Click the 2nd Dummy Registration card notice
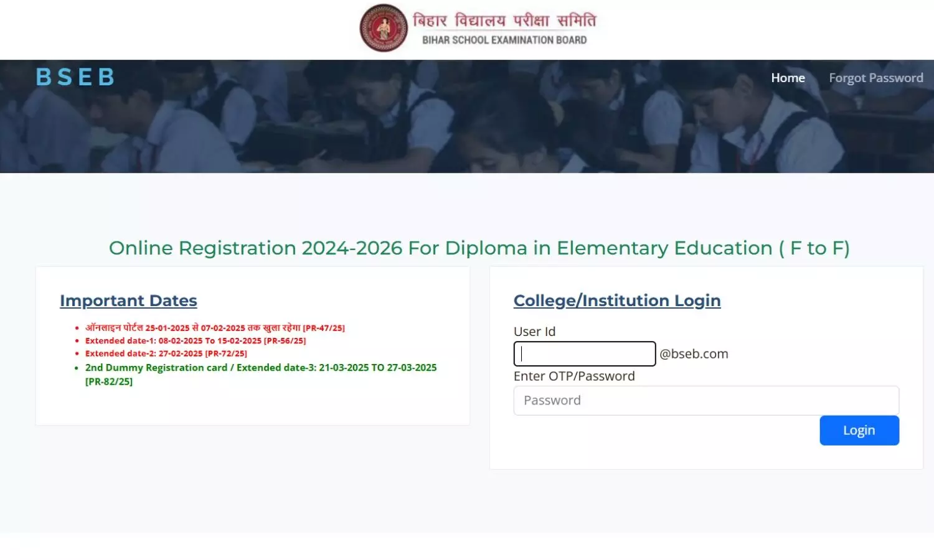The width and height of the screenshot is (934, 560). click(261, 374)
